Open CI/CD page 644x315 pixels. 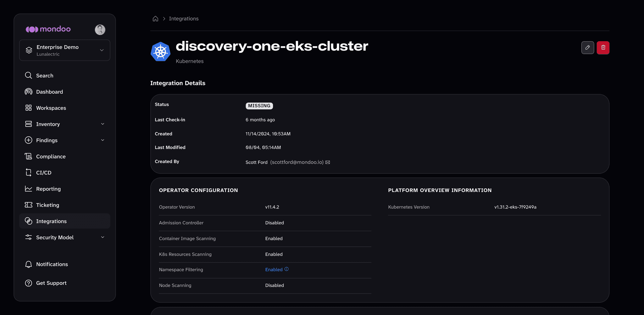tap(44, 173)
